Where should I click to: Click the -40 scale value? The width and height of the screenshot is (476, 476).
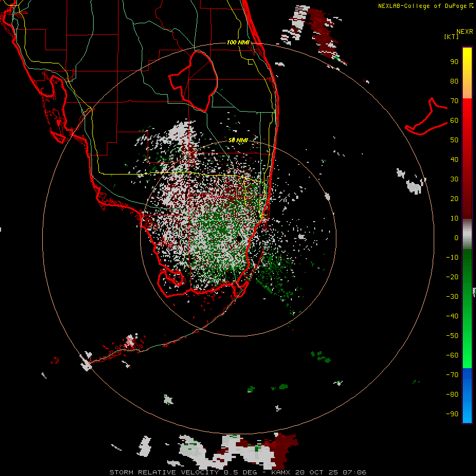coord(452,316)
